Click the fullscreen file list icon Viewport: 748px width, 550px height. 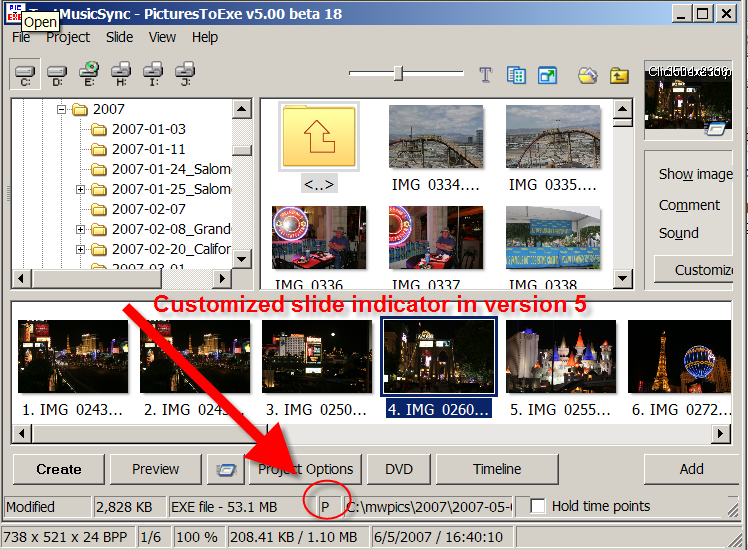tap(547, 75)
